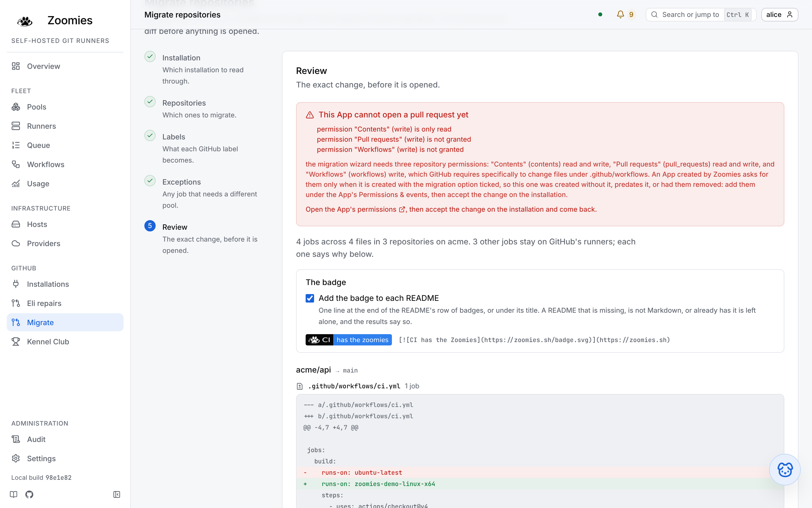Click the Workflows sidebar icon
The width and height of the screenshot is (812, 508).
coord(16,164)
